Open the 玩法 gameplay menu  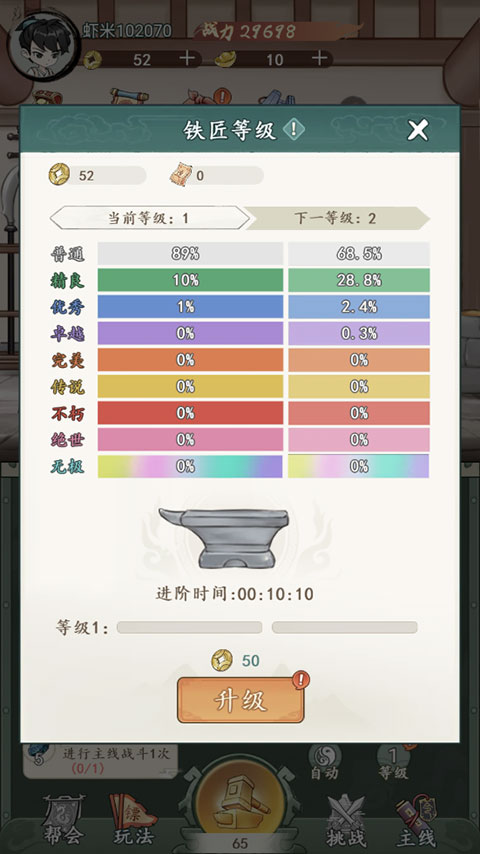tap(132, 820)
